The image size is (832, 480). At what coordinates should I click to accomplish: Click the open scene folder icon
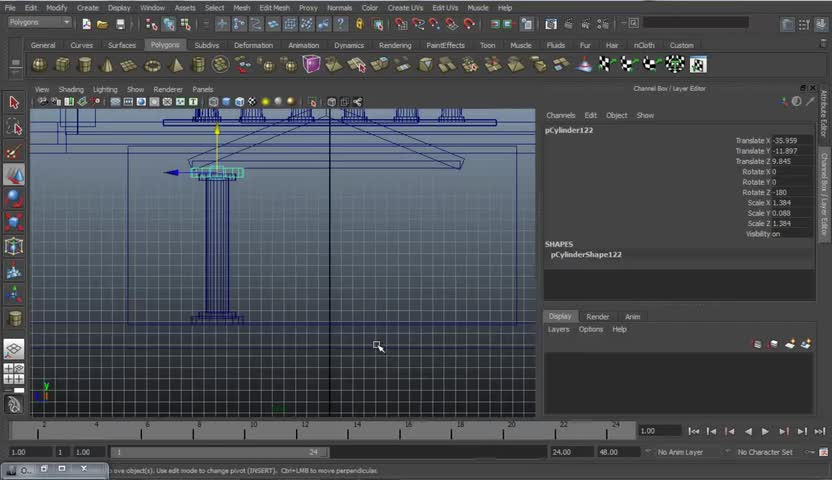pos(103,24)
